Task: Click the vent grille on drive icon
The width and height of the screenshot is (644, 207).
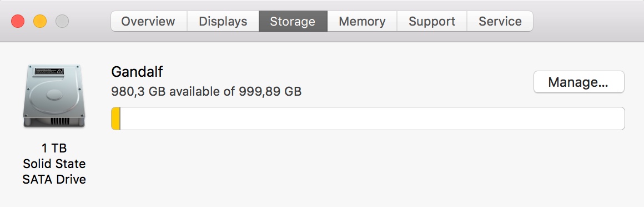Action: [x=59, y=121]
